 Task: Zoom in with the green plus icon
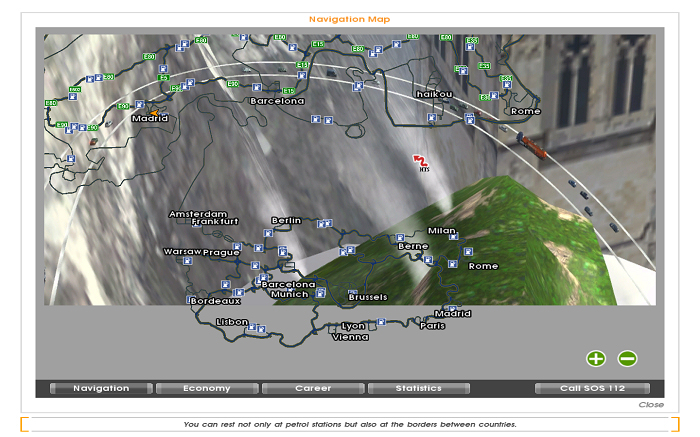(596, 358)
